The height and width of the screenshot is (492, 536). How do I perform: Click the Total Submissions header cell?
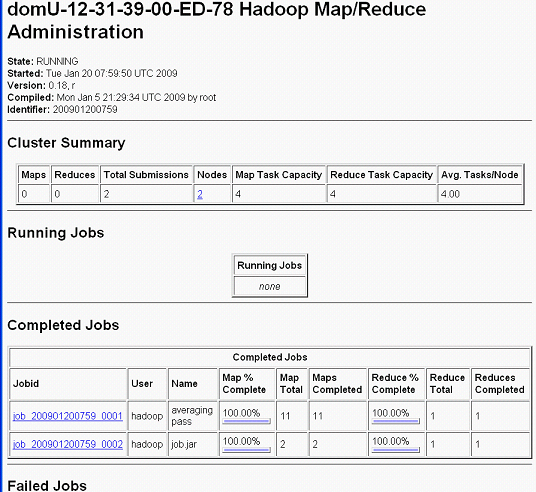pyautogui.click(x=146, y=175)
